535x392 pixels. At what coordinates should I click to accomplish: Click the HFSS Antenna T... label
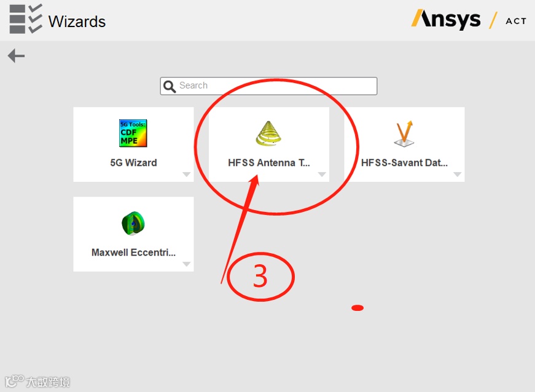point(269,163)
